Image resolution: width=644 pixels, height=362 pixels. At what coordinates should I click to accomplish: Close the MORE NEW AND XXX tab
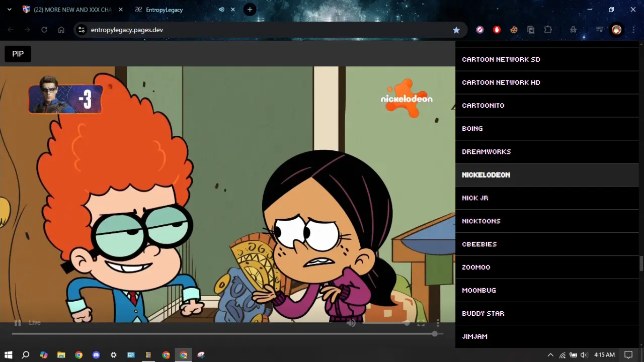[121, 10]
